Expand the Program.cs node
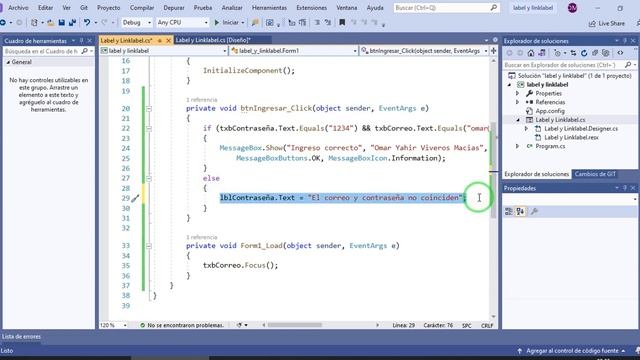 click(518, 146)
